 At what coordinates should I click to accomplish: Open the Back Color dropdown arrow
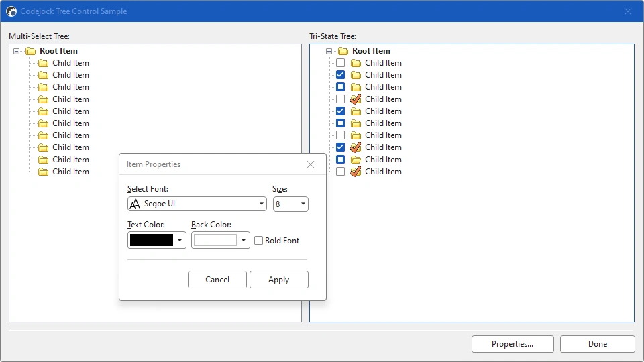[x=244, y=240]
